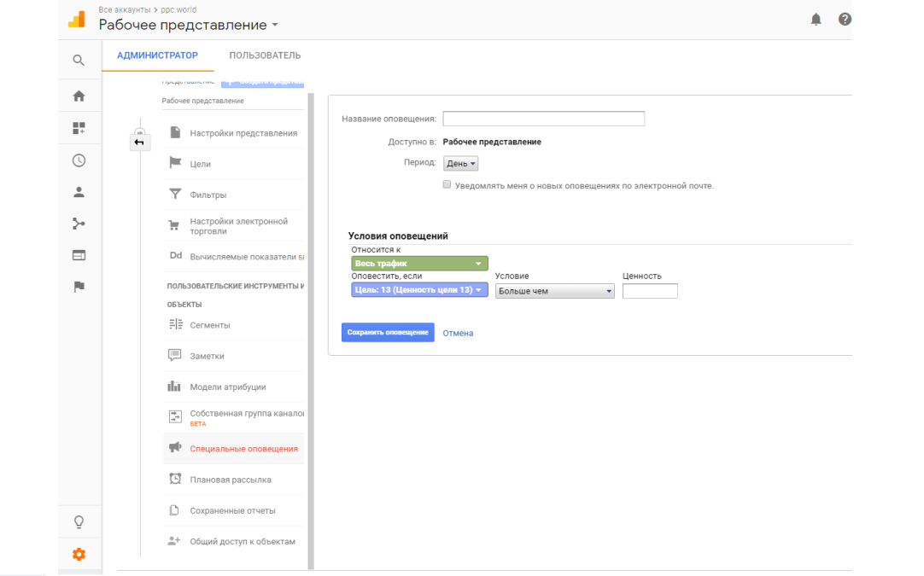Viewport: 924px width, 576px height.
Task: Click the Ценность value input field
Action: pyautogui.click(x=650, y=291)
